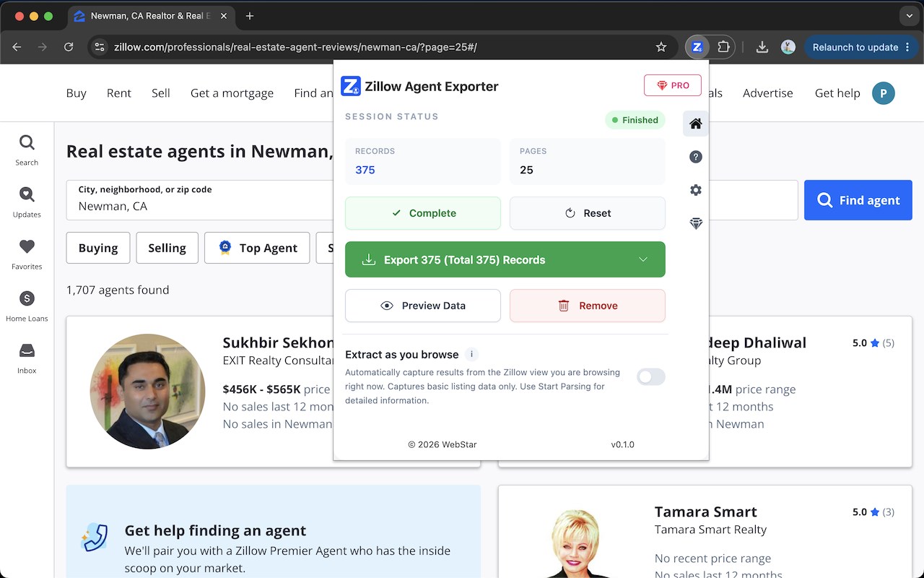
Task: Open Updates in the Zillow left sidebar
Action: pyautogui.click(x=27, y=202)
